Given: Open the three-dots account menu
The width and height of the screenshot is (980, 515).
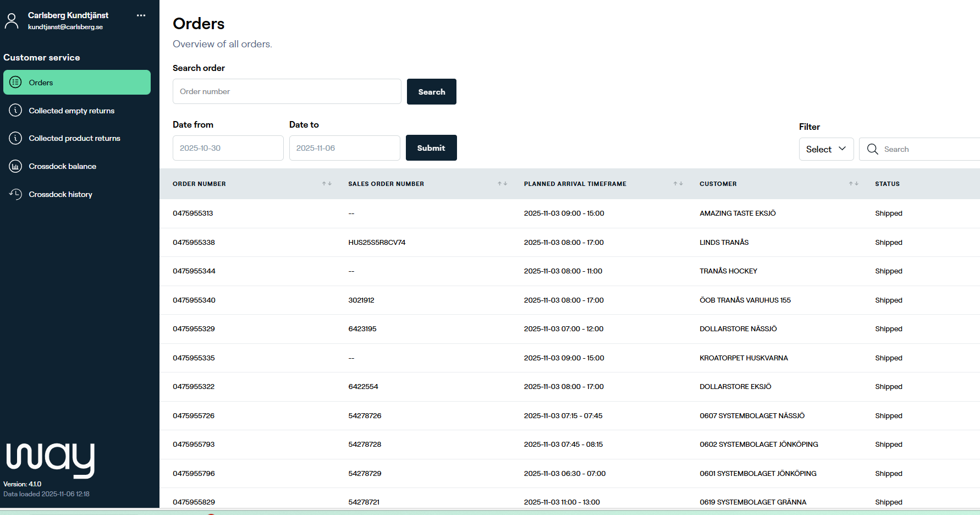Looking at the screenshot, I should [141, 15].
